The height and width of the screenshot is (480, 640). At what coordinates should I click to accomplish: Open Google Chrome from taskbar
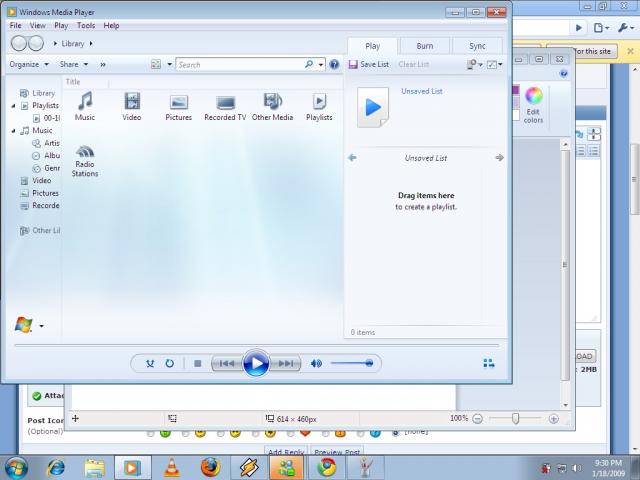click(327, 468)
